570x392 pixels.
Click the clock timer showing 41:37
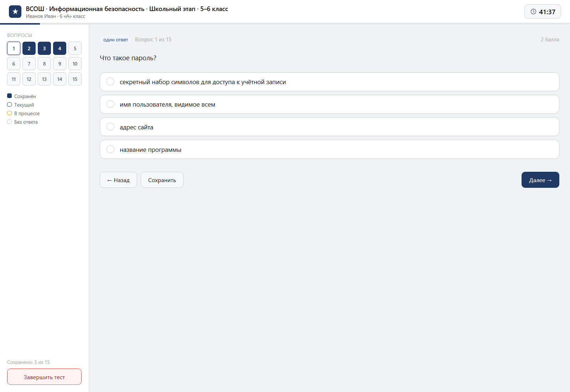tap(543, 12)
